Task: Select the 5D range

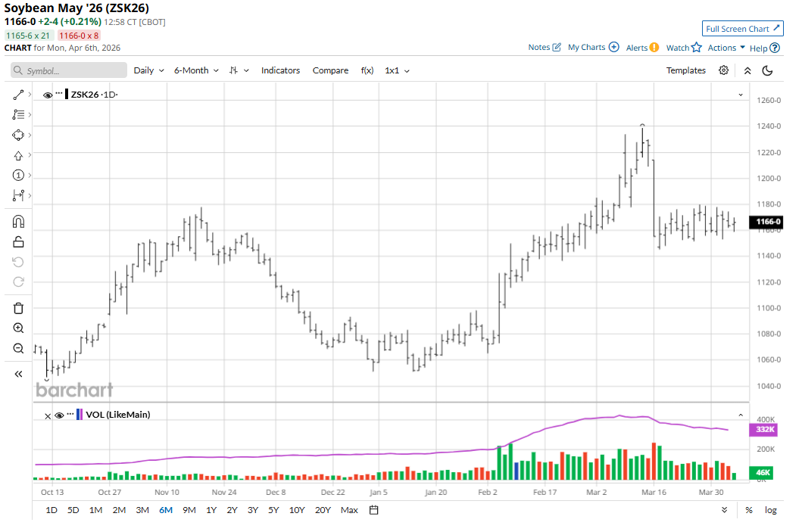Action: coord(73,510)
